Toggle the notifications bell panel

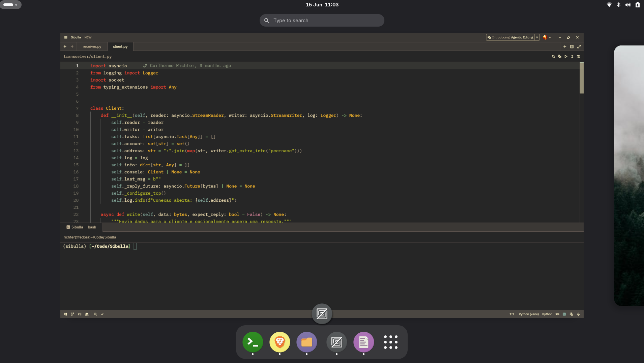point(579,314)
